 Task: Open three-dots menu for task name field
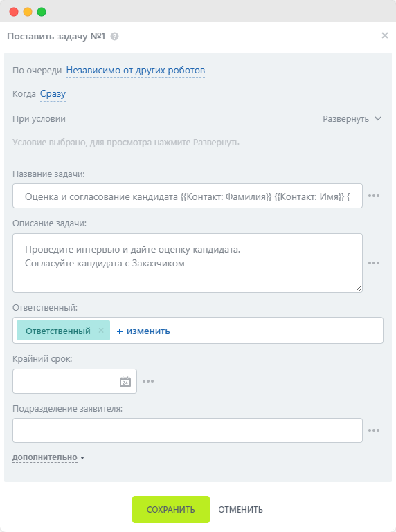click(374, 196)
